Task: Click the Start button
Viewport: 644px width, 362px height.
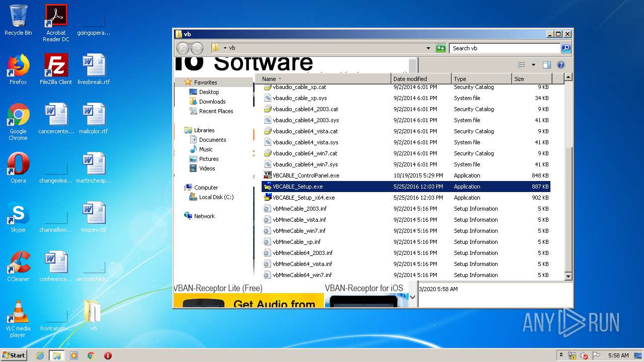Action: point(14,355)
